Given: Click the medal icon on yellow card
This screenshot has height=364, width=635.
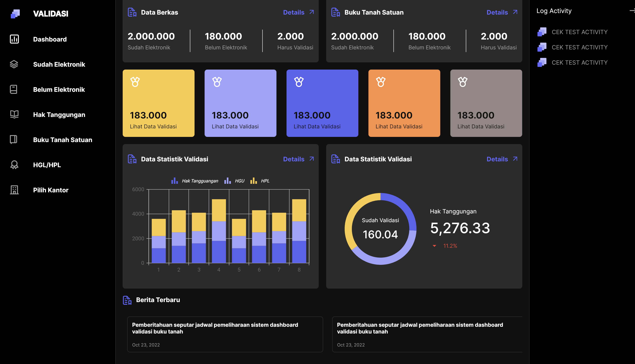Looking at the screenshot, I should point(135,82).
